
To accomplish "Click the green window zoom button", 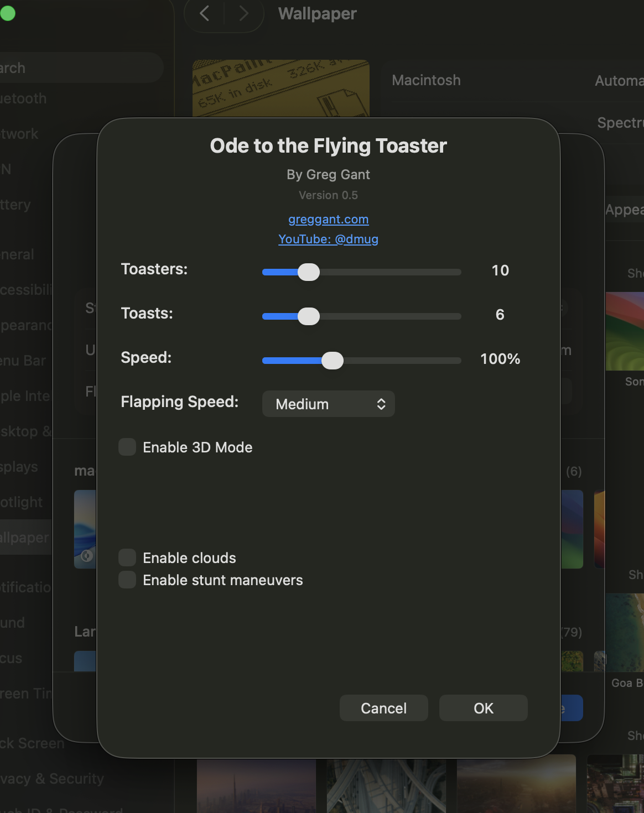I will [x=8, y=13].
